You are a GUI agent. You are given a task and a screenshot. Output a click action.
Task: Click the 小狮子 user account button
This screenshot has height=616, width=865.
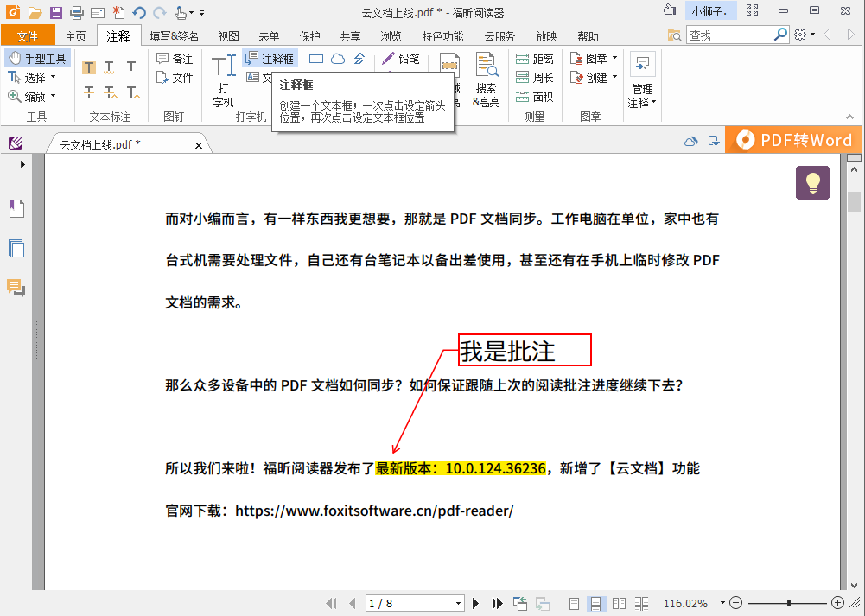coord(710,11)
